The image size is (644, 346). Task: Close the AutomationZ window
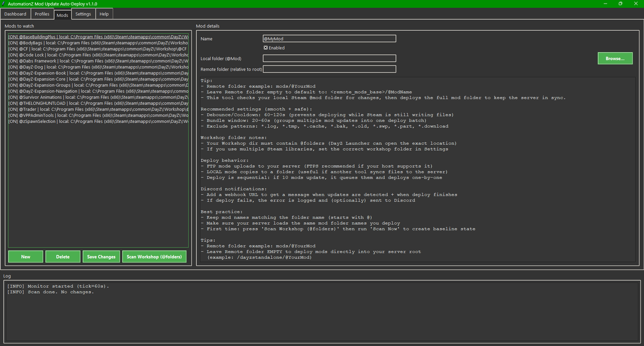pos(636,4)
